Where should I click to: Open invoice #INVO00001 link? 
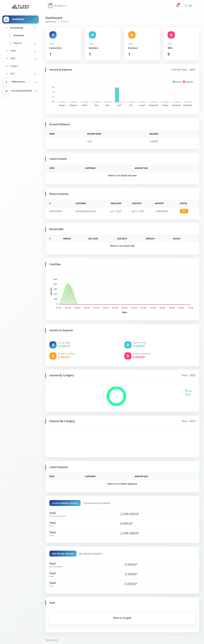56,211
